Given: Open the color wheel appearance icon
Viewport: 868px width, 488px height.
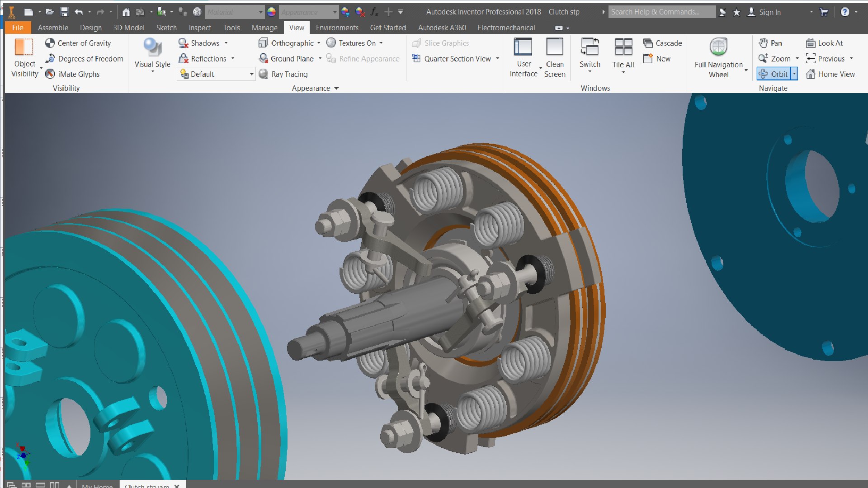Looking at the screenshot, I should tap(271, 12).
